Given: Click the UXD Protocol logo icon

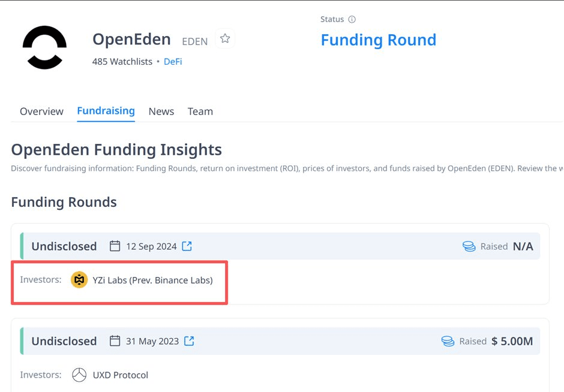Looking at the screenshot, I should point(79,375).
